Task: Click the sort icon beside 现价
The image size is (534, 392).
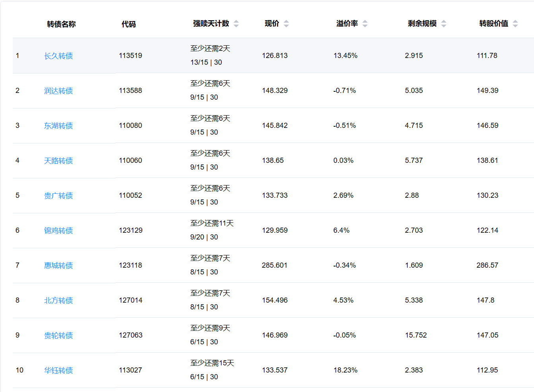Action: (286, 24)
